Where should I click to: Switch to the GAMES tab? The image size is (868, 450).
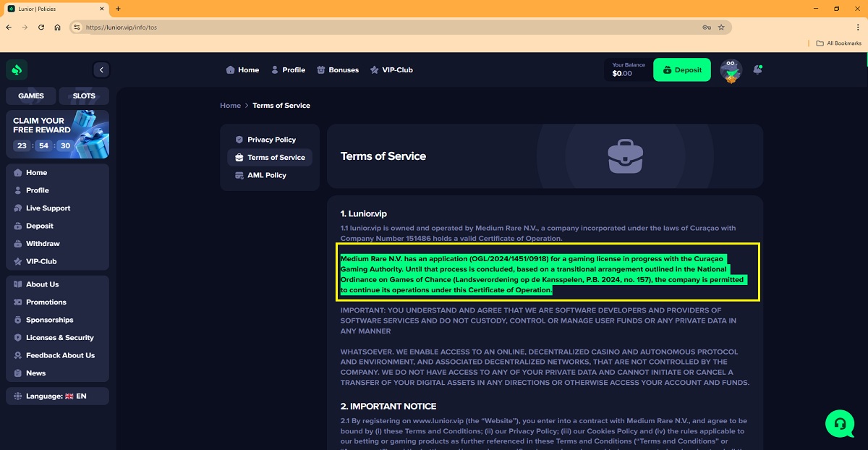click(x=31, y=95)
